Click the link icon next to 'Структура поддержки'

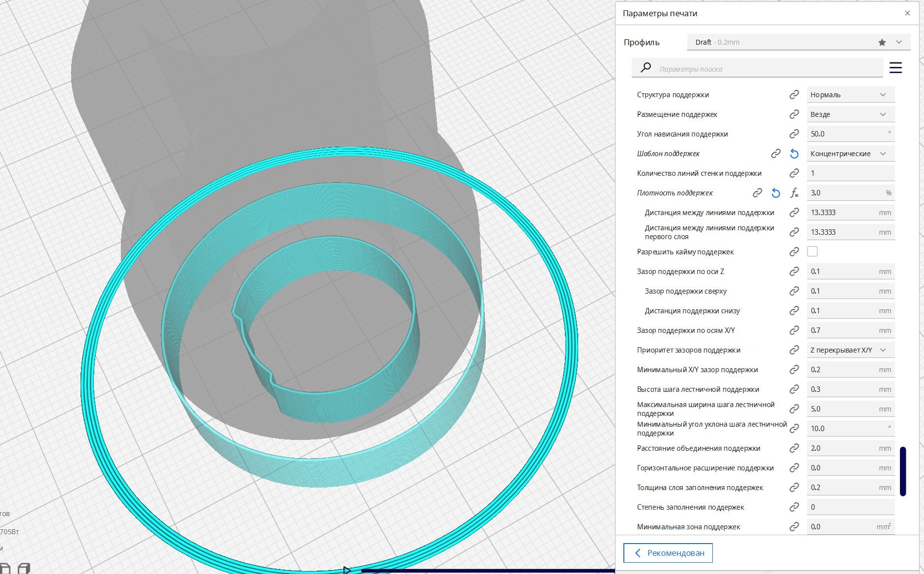click(x=794, y=95)
